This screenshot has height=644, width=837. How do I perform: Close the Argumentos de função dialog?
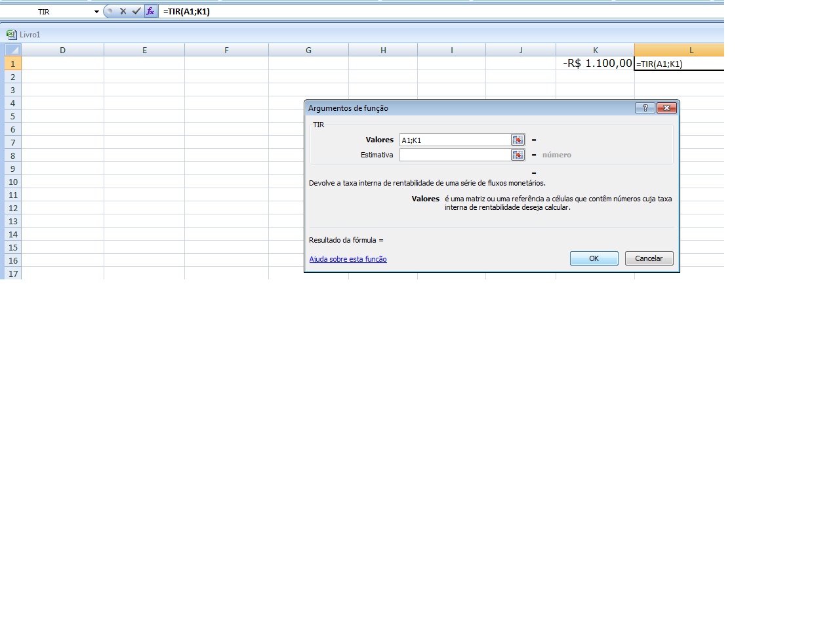666,108
